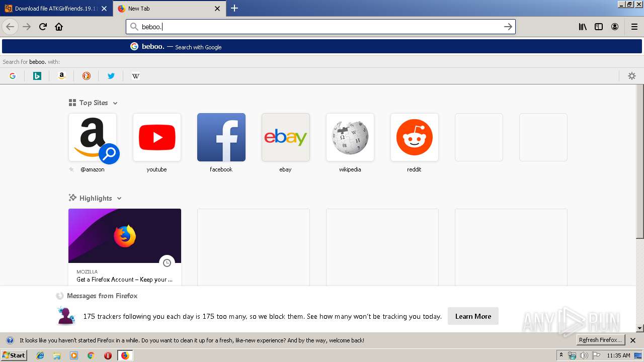Collapse the Highlights section chevron
This screenshot has height=362, width=644.
point(119,199)
